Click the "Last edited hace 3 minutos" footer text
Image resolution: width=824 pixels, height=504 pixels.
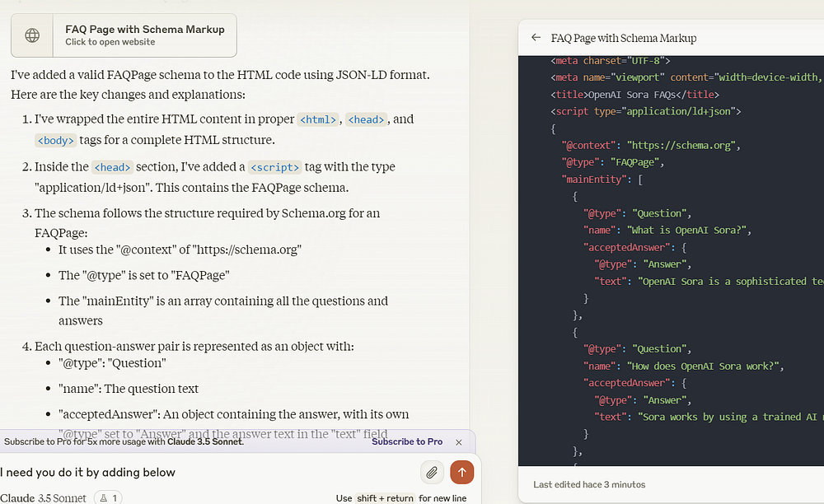click(589, 484)
